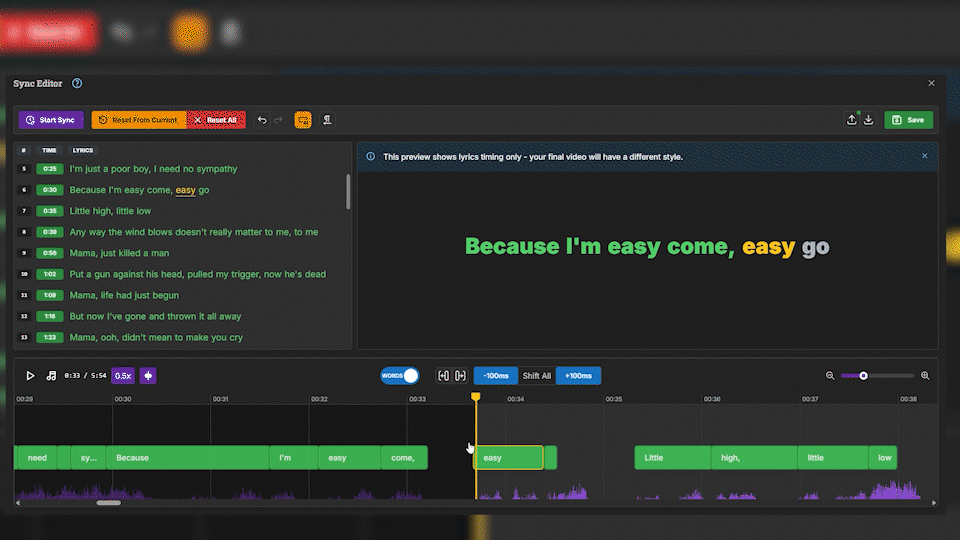Select the 'high,' word block on timeline

[754, 457]
